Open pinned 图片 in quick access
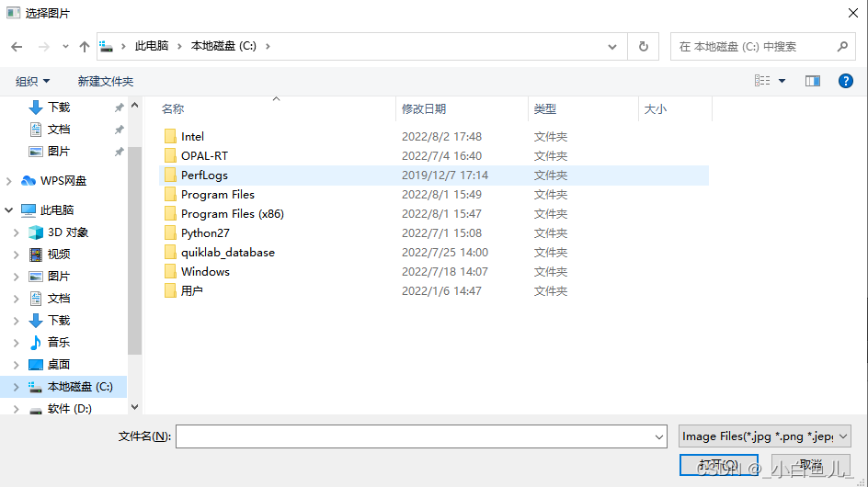Image resolution: width=868 pixels, height=487 pixels. pos(59,152)
